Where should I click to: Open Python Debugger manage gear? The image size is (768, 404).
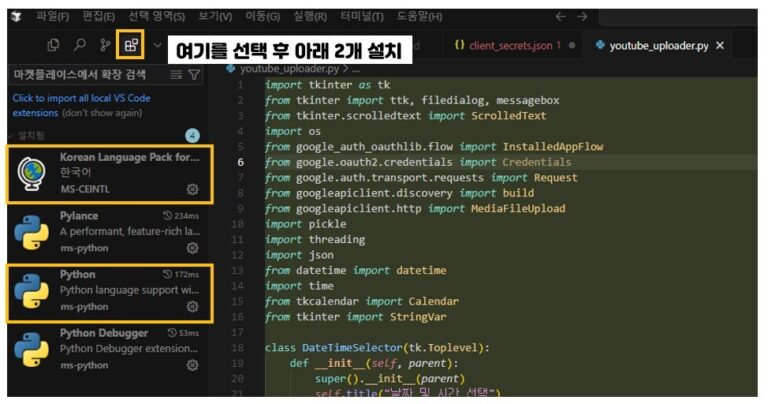click(192, 365)
